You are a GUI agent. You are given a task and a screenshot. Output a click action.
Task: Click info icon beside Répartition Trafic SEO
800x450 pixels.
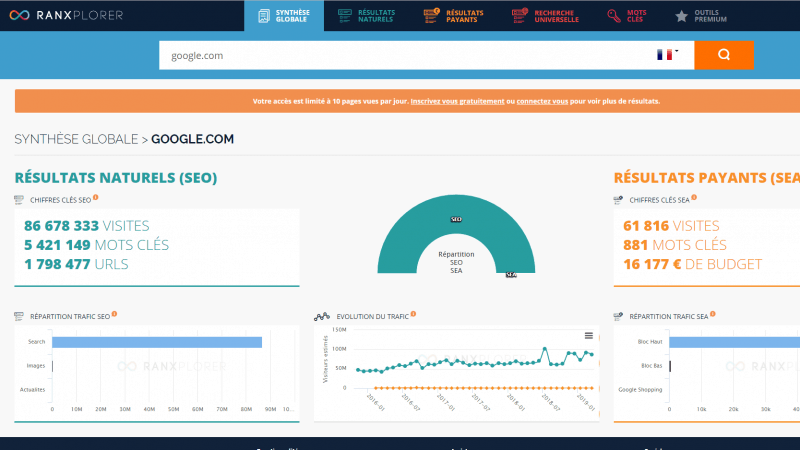tap(115, 314)
